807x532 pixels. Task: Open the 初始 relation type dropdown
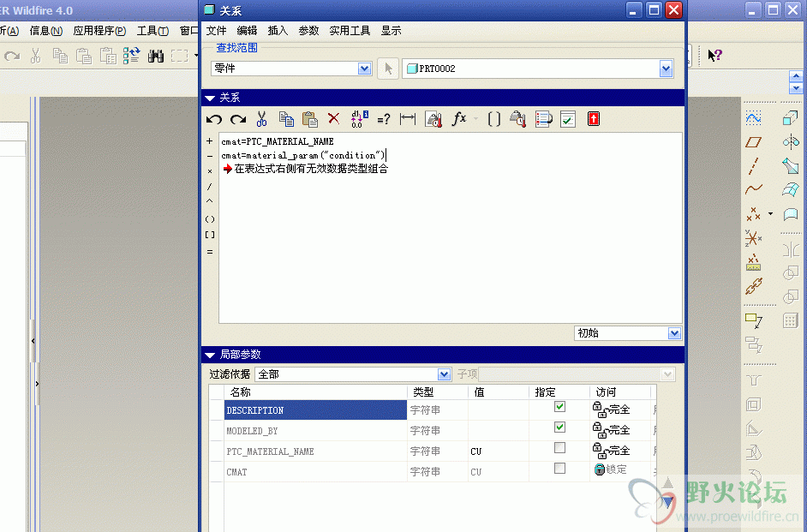(x=674, y=333)
